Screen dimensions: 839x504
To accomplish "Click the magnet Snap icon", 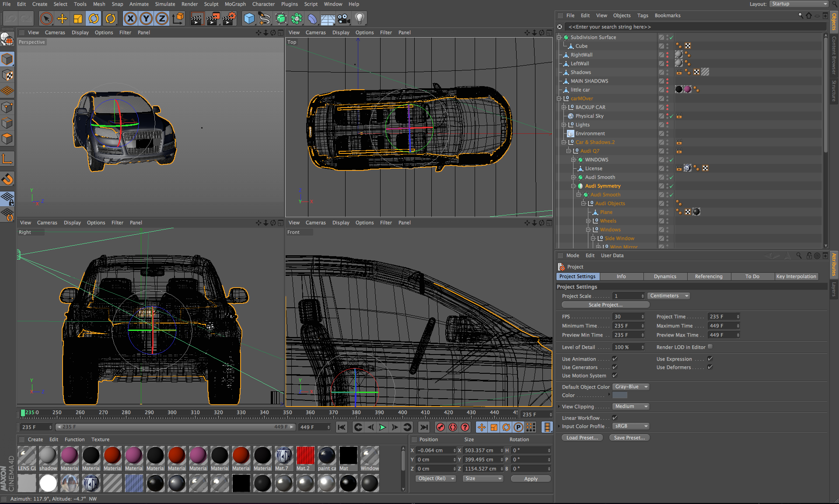I will point(7,179).
